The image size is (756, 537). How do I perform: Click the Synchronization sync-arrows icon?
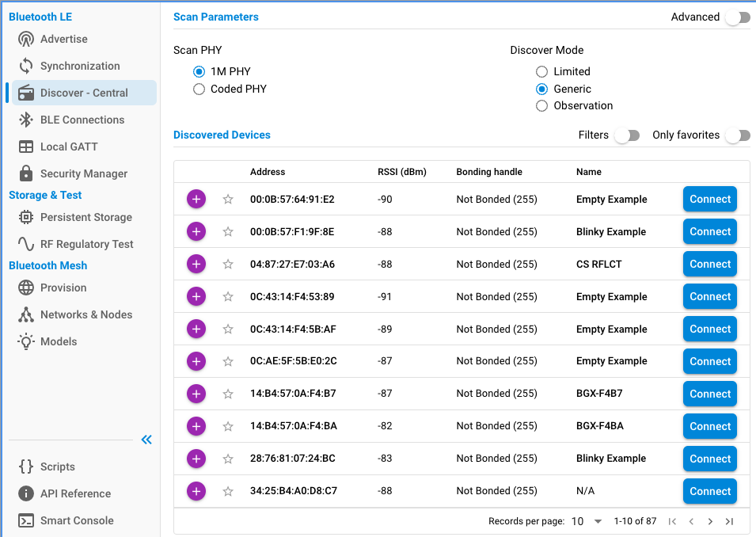26,67
